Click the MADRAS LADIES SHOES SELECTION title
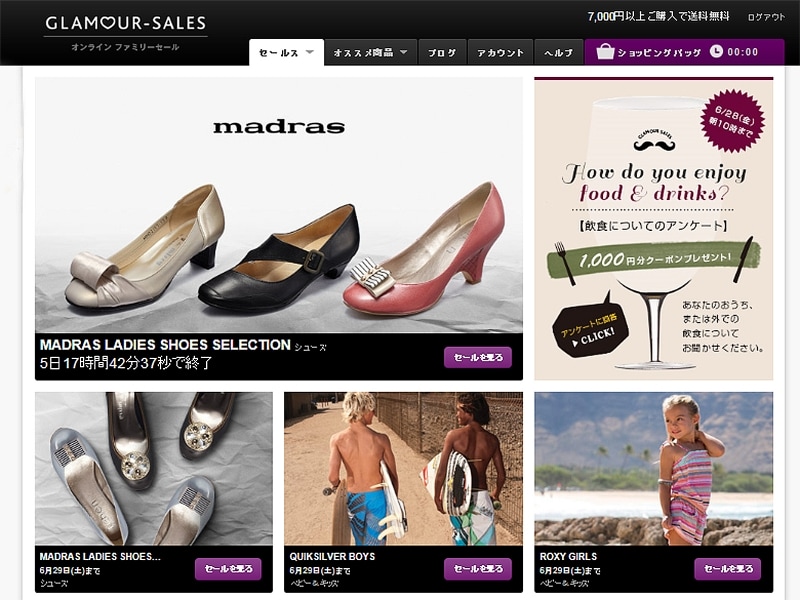 165,345
